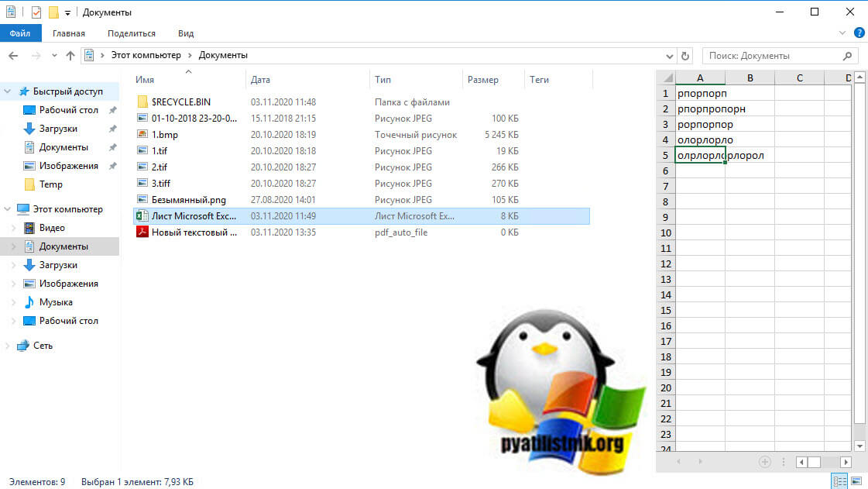Open the address bar history dropdown

(x=669, y=56)
